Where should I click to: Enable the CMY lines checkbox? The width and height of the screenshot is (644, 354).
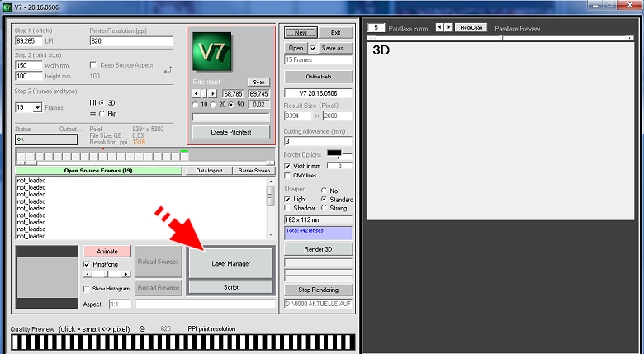(287, 175)
